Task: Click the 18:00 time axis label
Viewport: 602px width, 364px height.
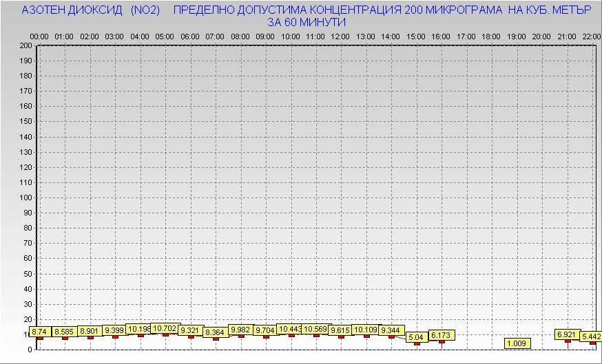Action: pyautogui.click(x=491, y=36)
